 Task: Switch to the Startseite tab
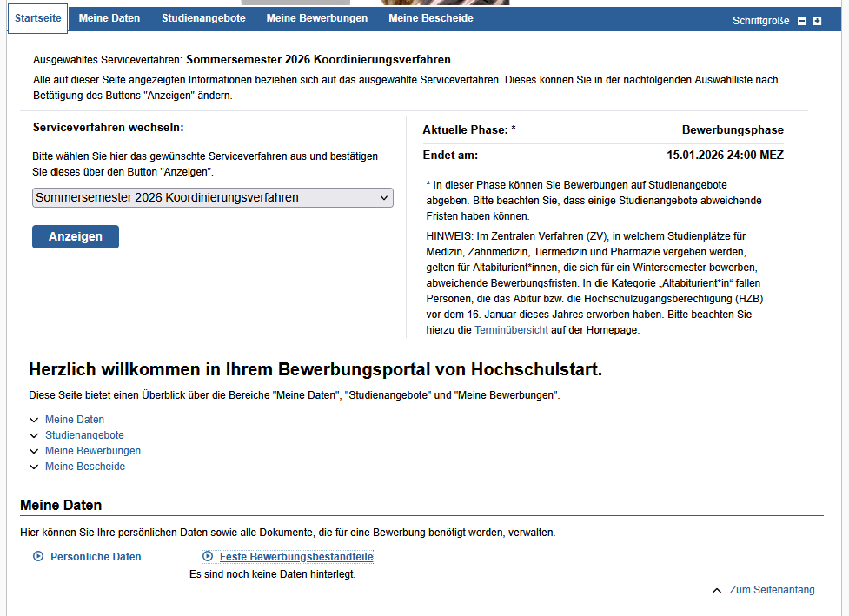[38, 18]
